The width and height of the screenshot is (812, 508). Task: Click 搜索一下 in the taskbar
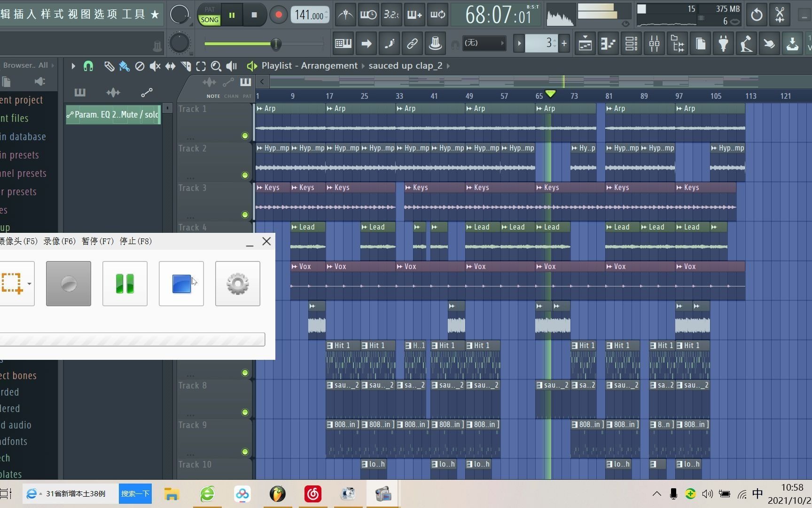point(135,493)
